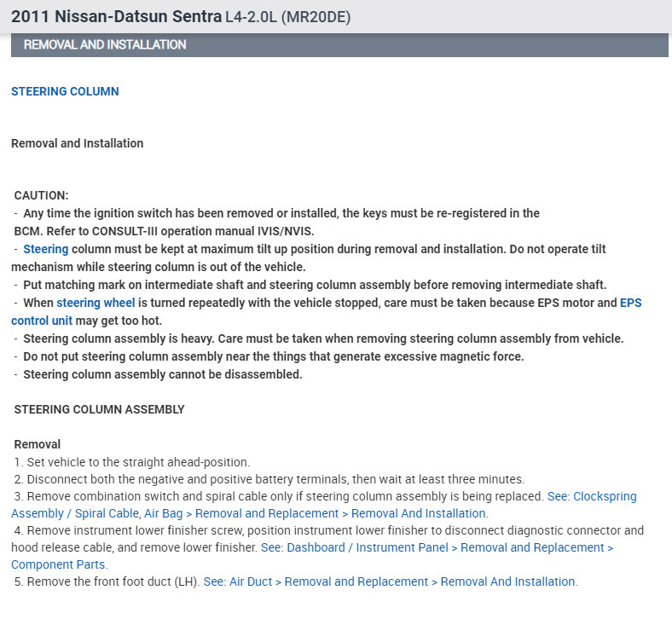Follow the 'EPS' link text

[630, 303]
